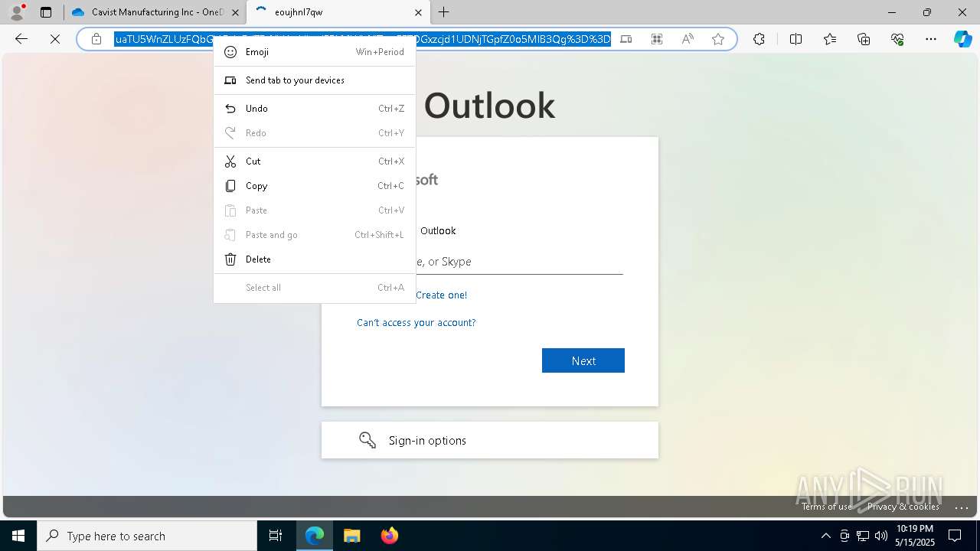Choose Cut in context menu

315,161
